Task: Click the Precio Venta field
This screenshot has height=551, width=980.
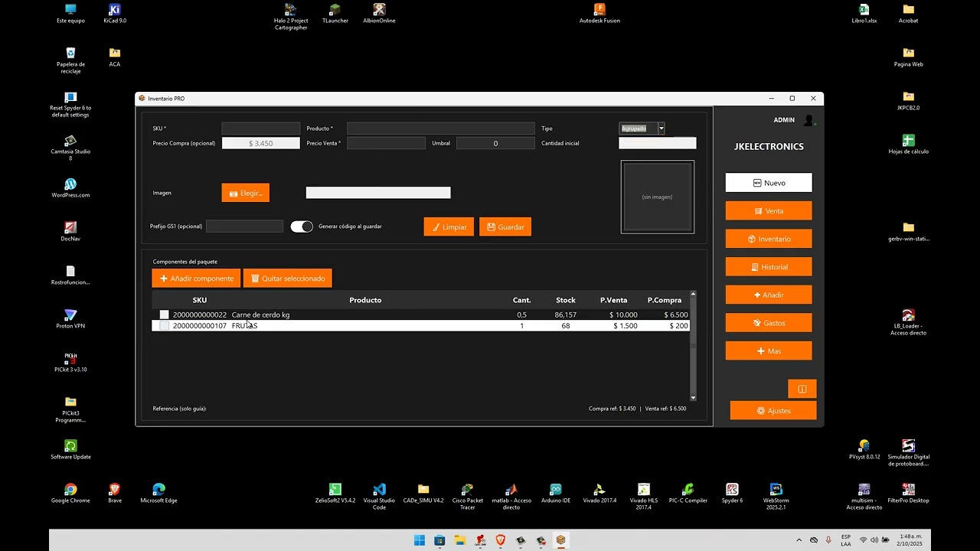Action: (386, 143)
